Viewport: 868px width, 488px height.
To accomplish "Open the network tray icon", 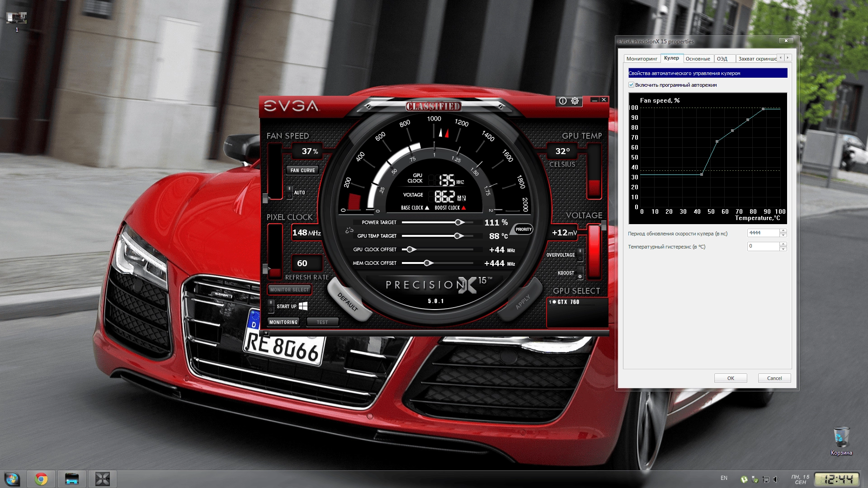I will click(x=766, y=479).
